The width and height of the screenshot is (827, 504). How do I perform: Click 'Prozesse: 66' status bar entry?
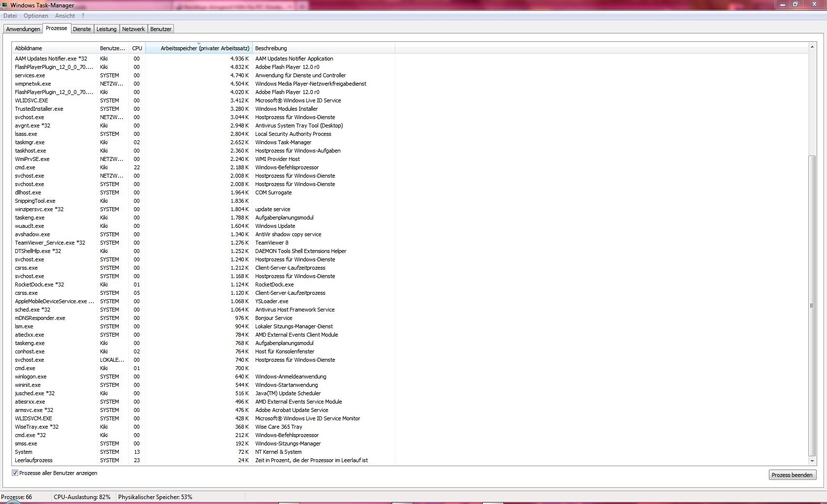coord(17,497)
